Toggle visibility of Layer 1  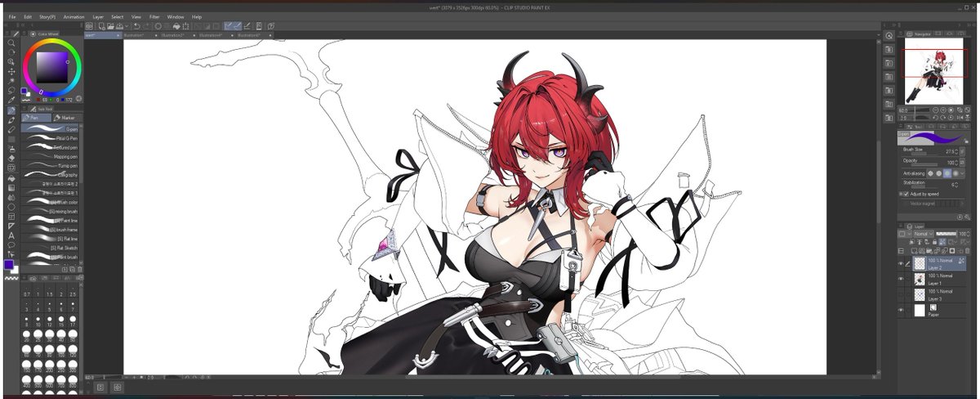click(901, 279)
